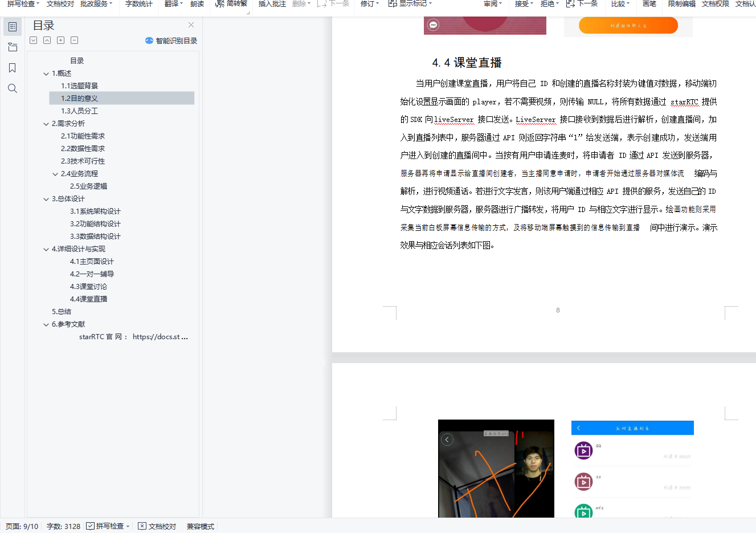Click the 显示标记 toolbar icon

(393, 3)
